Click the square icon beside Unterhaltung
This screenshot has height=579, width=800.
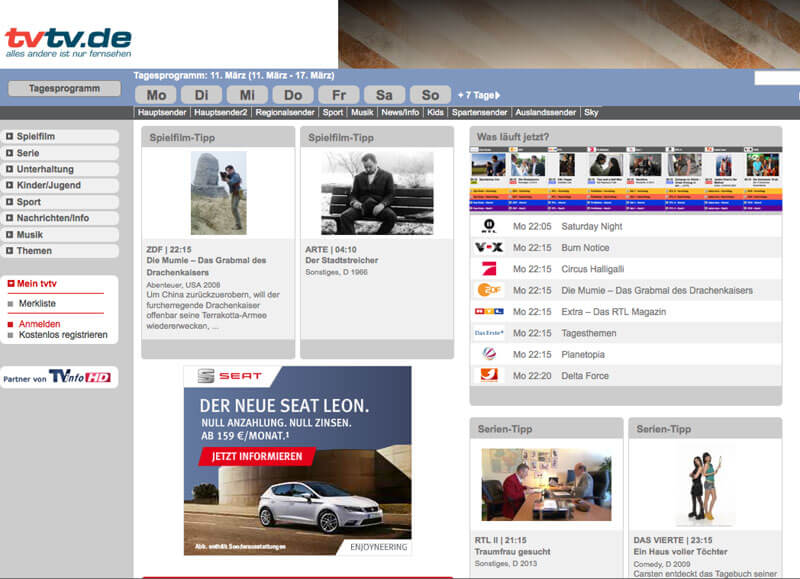(9, 169)
